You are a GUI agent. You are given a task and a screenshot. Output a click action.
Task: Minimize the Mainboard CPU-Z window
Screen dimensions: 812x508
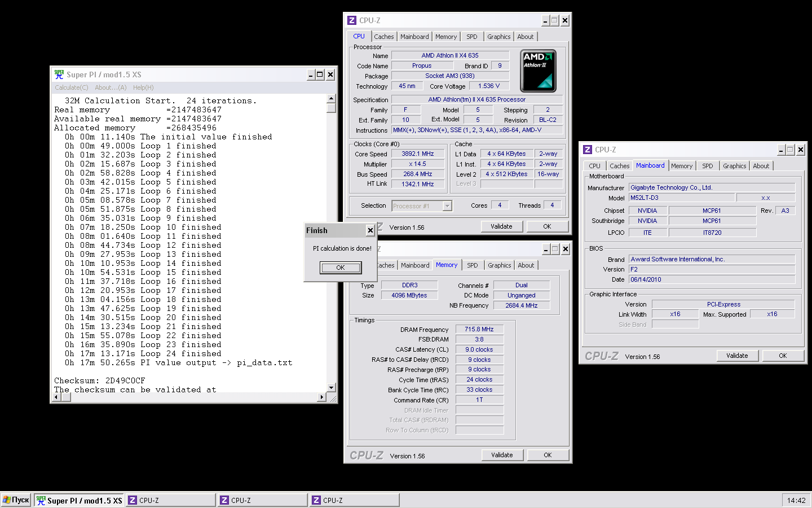point(781,150)
